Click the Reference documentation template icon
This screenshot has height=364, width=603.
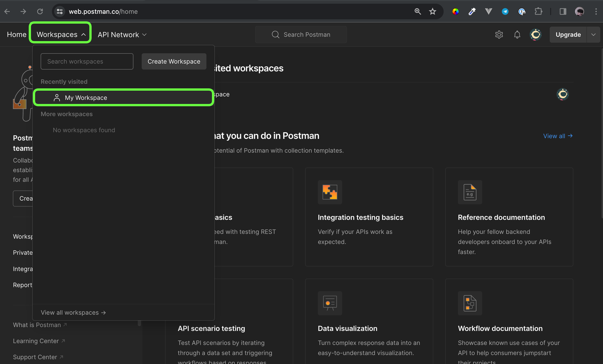click(x=470, y=192)
